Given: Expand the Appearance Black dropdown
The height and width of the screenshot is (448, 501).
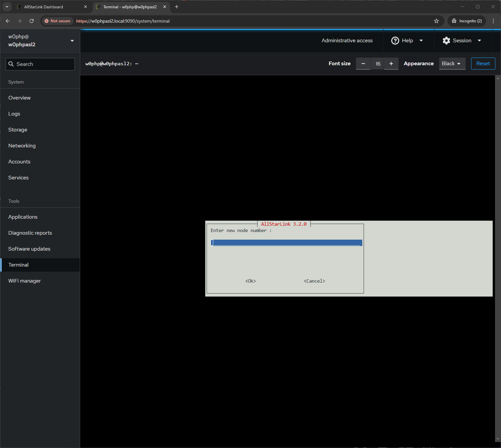Looking at the screenshot, I should [x=452, y=64].
